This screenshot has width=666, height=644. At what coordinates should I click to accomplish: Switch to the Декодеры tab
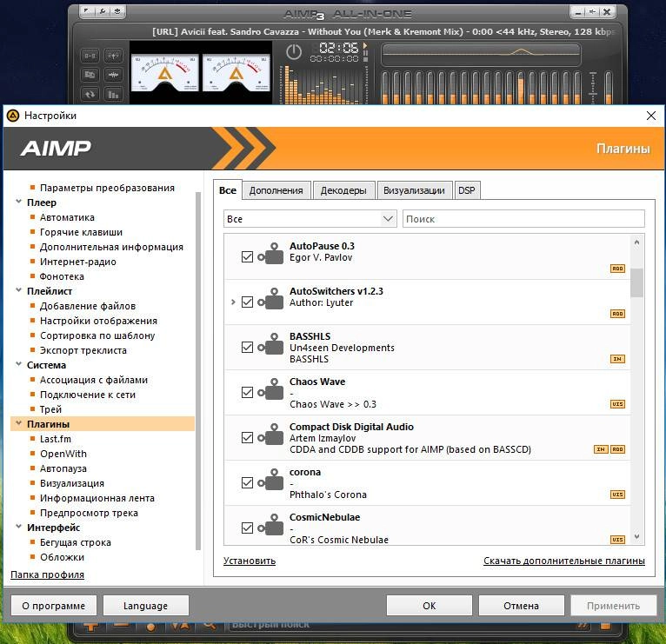pos(343,190)
